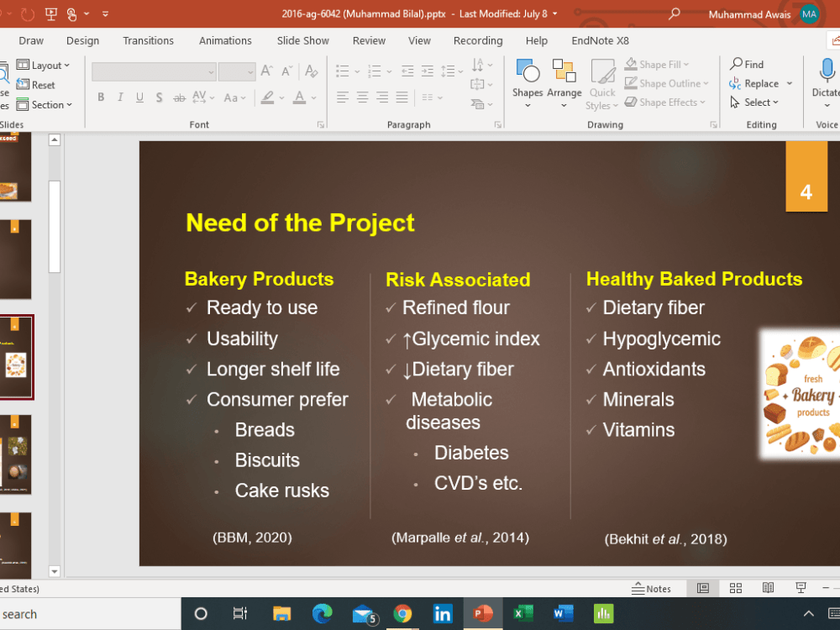Click Increase Font Size icon
This screenshot has width=840, height=630.
tap(266, 71)
